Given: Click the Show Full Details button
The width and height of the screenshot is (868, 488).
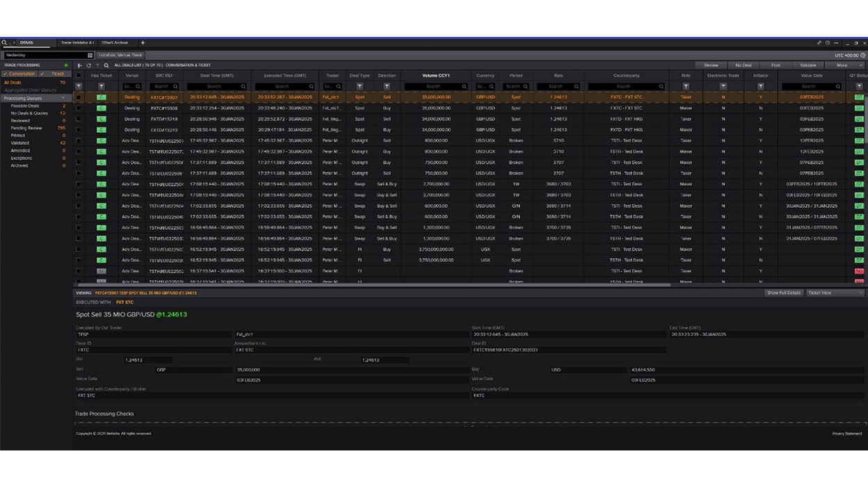Looking at the screenshot, I should click(x=784, y=293).
